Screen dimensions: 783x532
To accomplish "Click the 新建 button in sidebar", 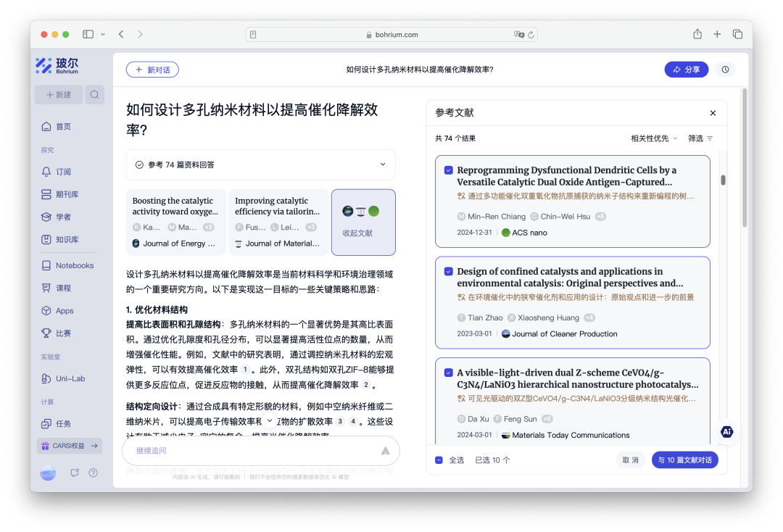I will click(59, 94).
